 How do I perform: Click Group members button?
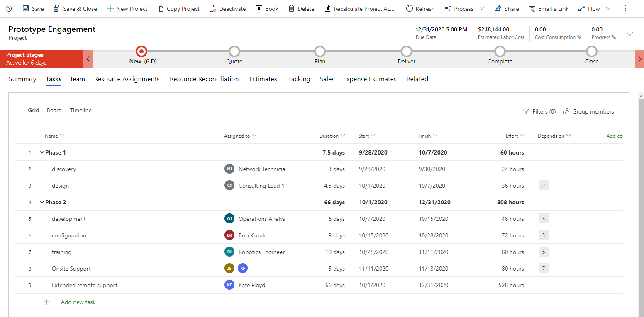588,111
